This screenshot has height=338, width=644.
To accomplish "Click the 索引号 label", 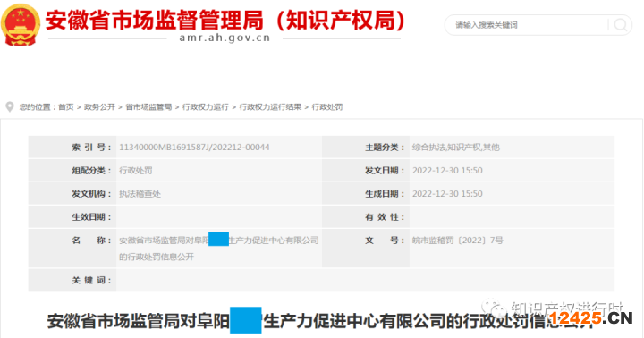I will [x=91, y=148].
